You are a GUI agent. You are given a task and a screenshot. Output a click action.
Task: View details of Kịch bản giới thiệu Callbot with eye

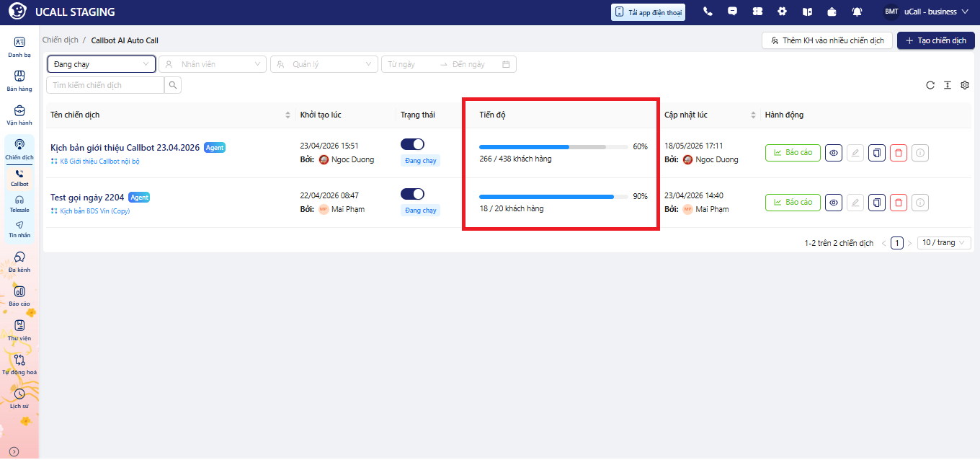click(x=834, y=153)
